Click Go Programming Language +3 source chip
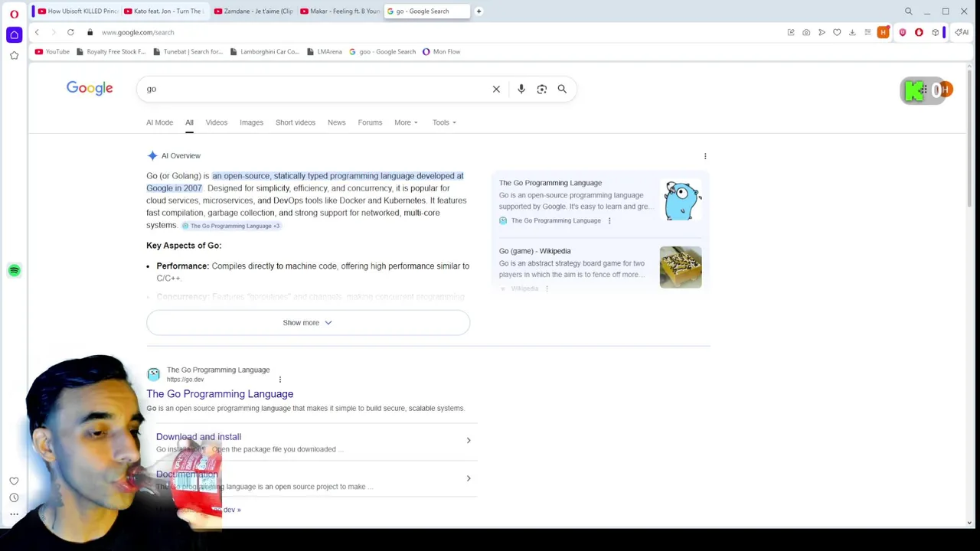This screenshot has width=980, height=551. click(232, 226)
